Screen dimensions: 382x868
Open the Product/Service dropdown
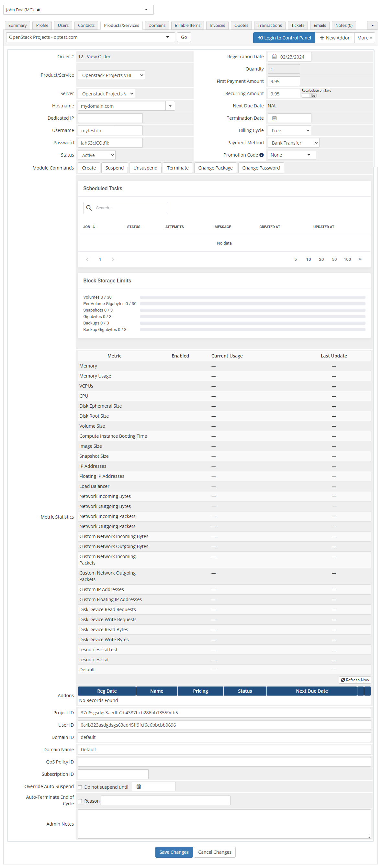coord(111,75)
